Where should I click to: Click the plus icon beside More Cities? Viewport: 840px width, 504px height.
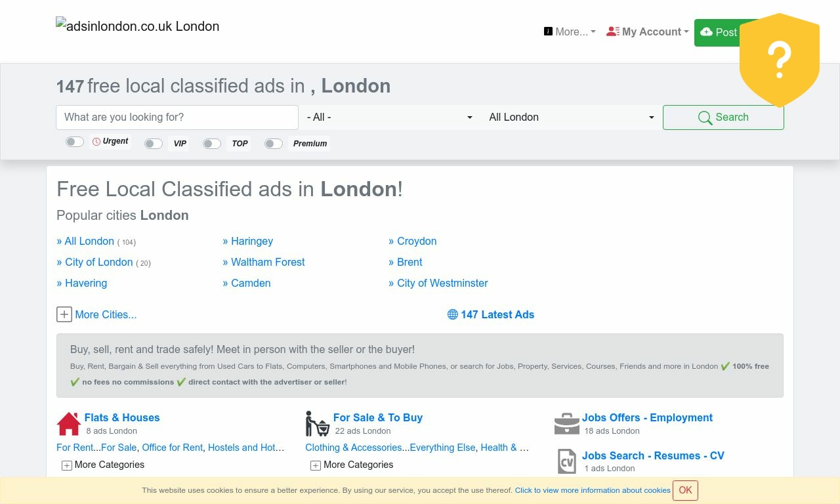64,314
